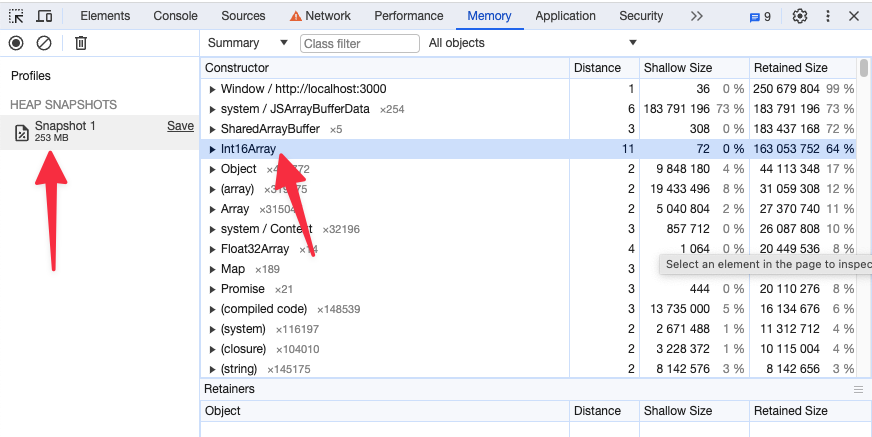The height and width of the screenshot is (437, 872).
Task: Show more tabs with the double chevron
Action: click(x=697, y=16)
